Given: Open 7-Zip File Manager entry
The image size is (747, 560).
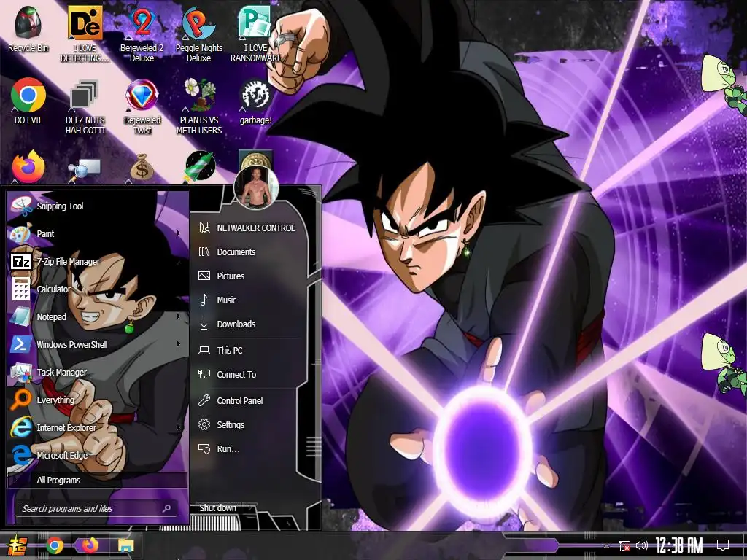Looking at the screenshot, I should click(97, 262).
